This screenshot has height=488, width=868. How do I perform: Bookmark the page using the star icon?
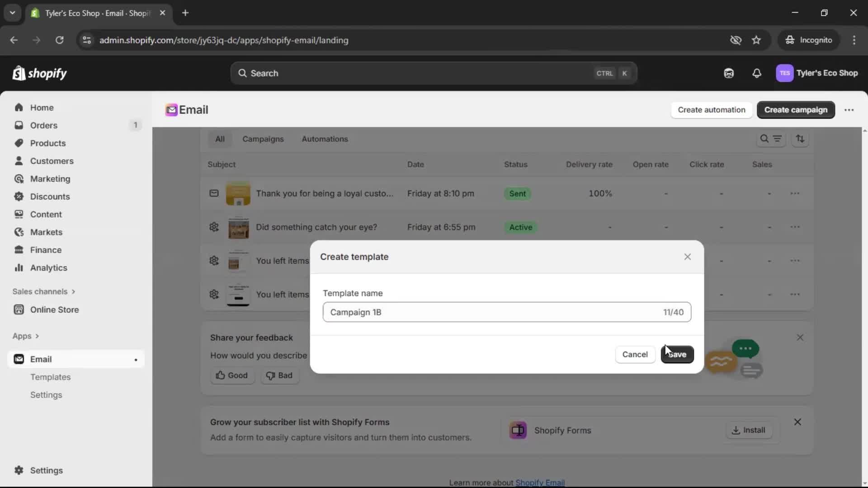click(756, 40)
